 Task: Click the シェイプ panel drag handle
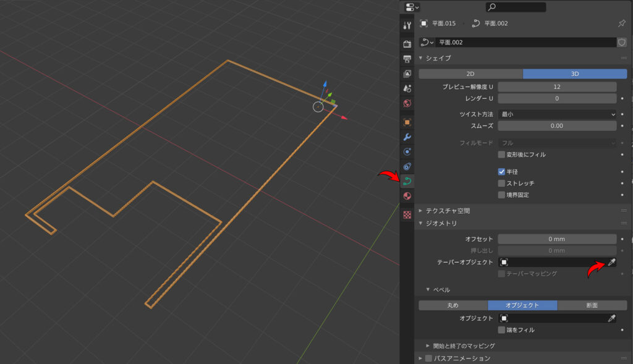[624, 58]
